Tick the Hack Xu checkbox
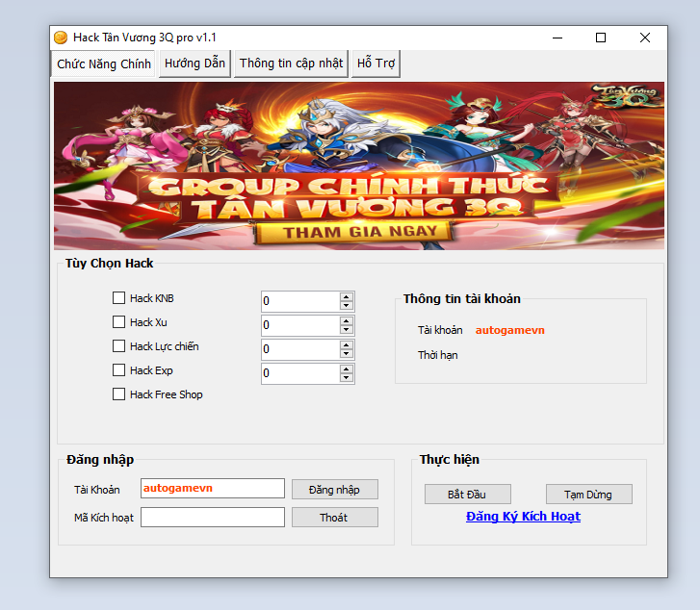Screen dimensions: 700x610 click(119, 322)
